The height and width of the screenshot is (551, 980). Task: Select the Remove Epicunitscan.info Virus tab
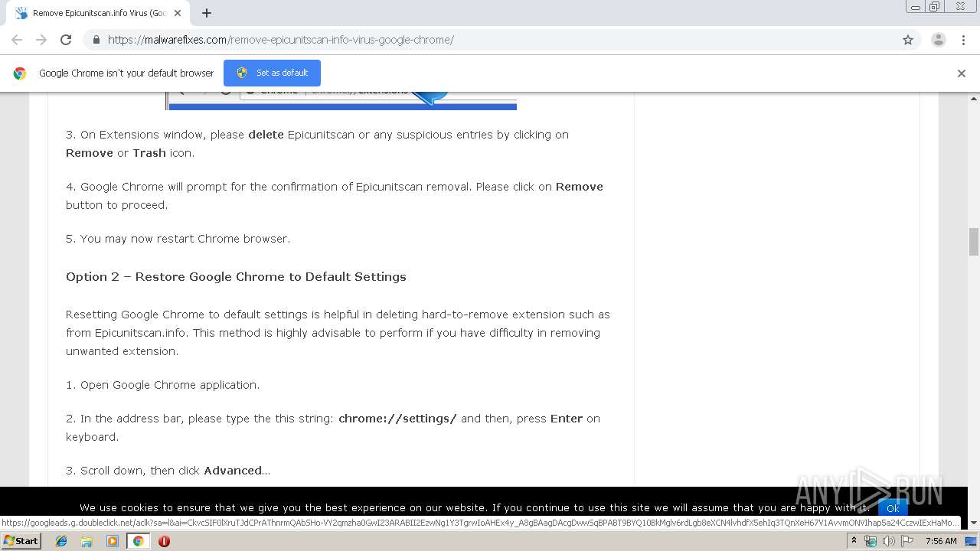(100, 13)
